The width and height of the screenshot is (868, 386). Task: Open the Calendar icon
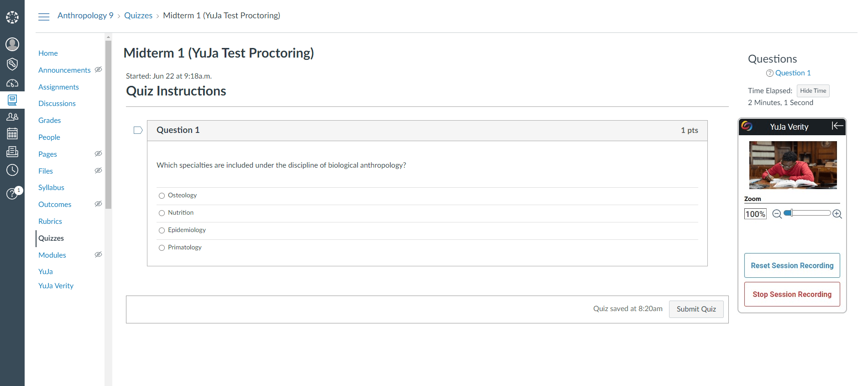click(x=12, y=133)
